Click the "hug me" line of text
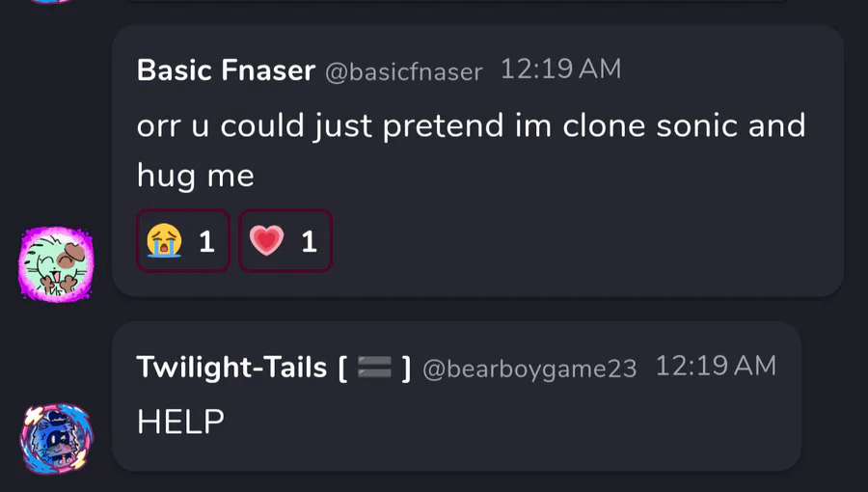Screen dimensions: 868x492 (196, 175)
